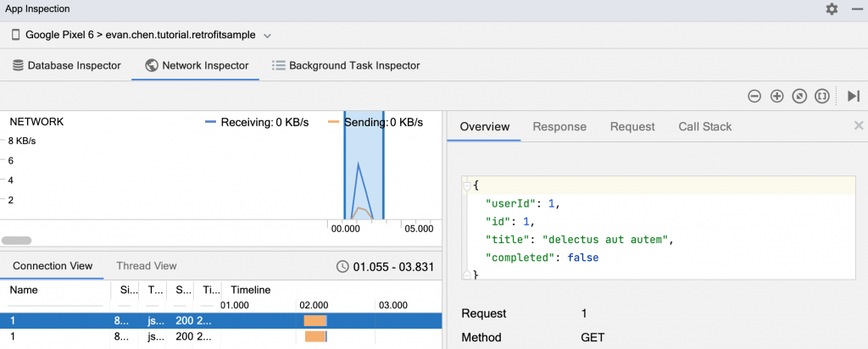Collapse the JSON opening brace fold marker
The width and height of the screenshot is (868, 349).
[x=467, y=185]
